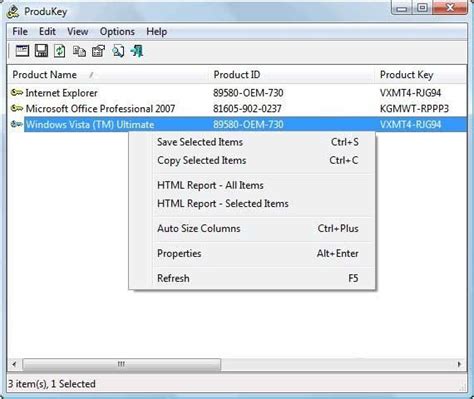Click the Copy Selected Items toolbar icon
This screenshot has height=399, width=474.
click(79, 51)
